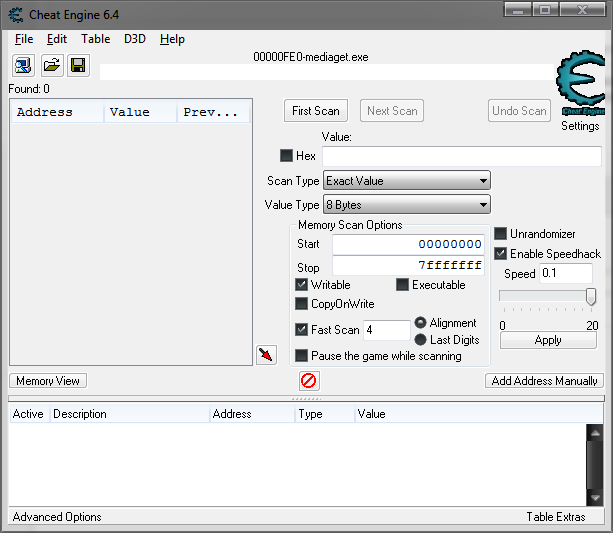Click the speedhack speed slider handle

pyautogui.click(x=591, y=296)
